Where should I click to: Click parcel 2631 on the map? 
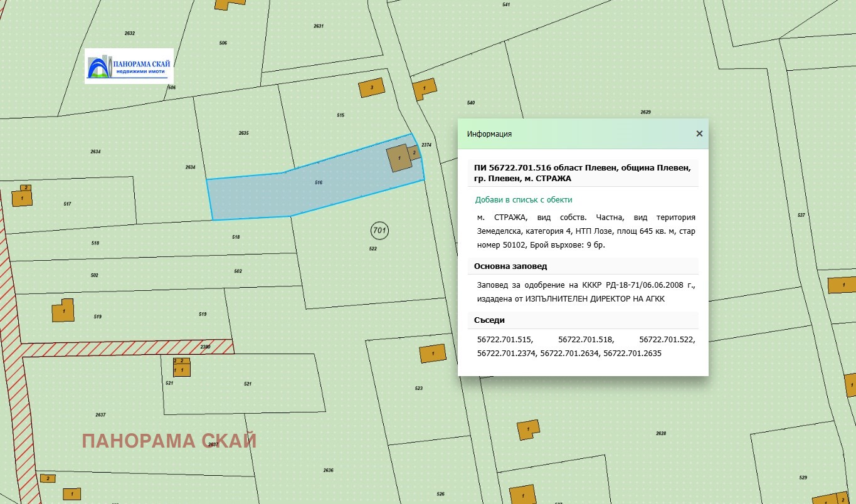click(x=319, y=26)
